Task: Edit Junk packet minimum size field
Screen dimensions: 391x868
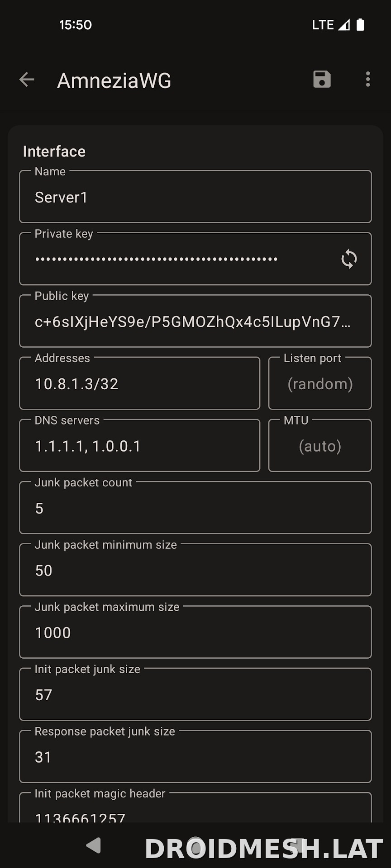Action: [x=195, y=570]
